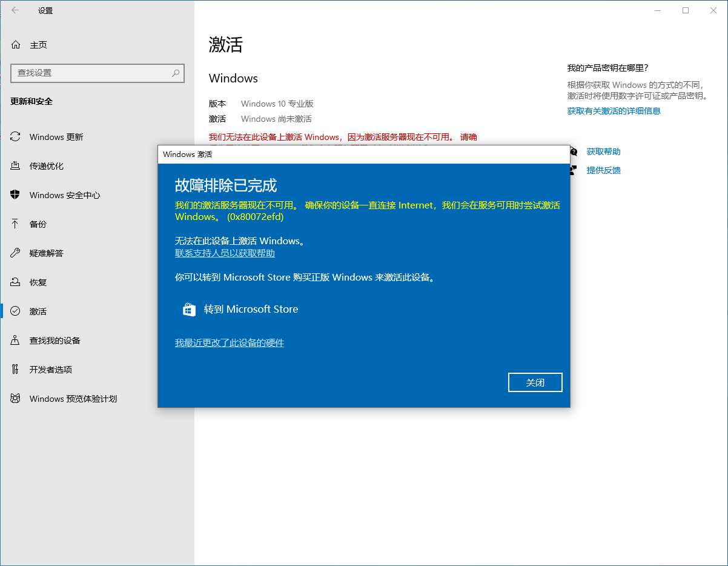
Task: Click 我的产品密钥在哪里? heading
Action: (607, 68)
